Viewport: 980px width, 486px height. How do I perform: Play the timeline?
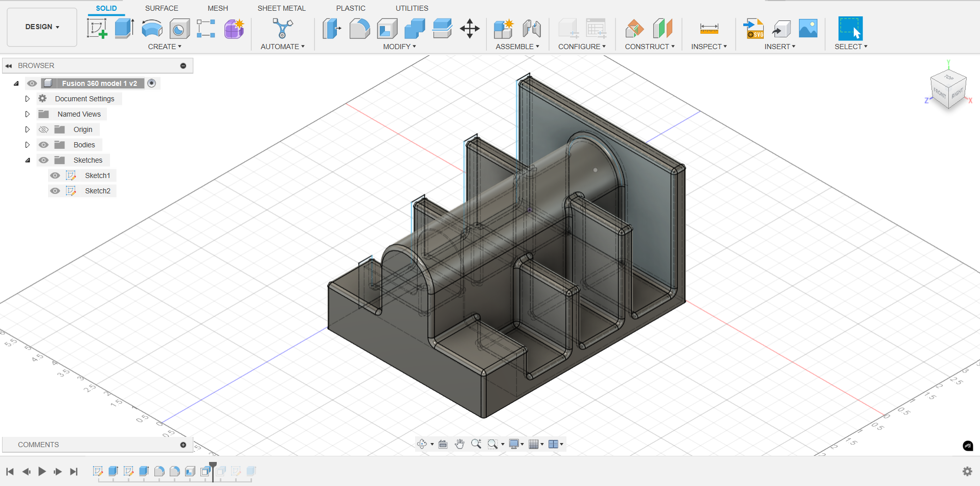tap(42, 471)
